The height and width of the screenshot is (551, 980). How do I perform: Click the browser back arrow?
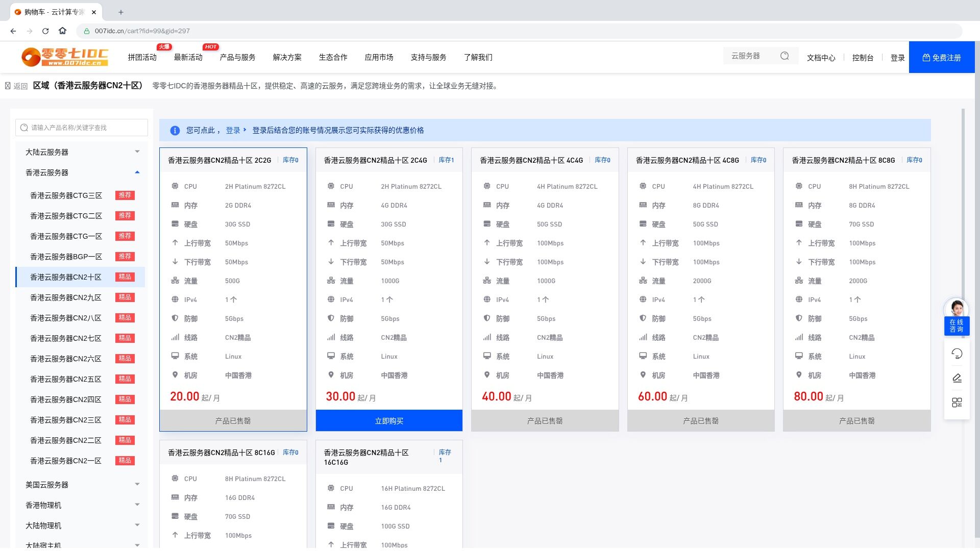(x=13, y=31)
